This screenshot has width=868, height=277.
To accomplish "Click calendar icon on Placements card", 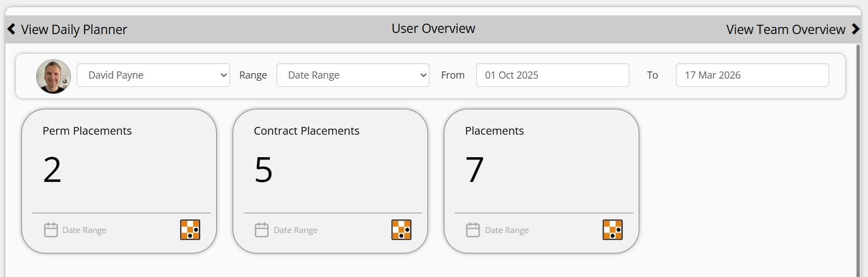I will tap(473, 230).
